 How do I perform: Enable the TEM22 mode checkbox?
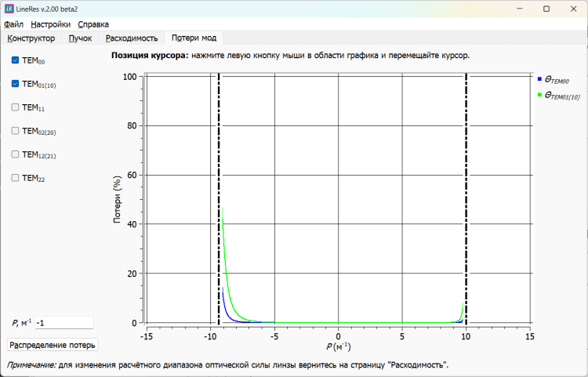point(16,178)
